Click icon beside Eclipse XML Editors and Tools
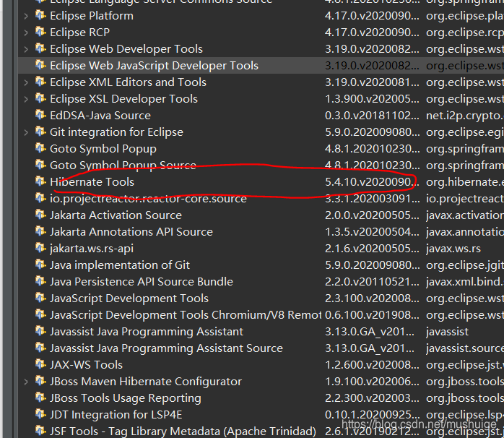The image size is (504, 438). (40, 82)
